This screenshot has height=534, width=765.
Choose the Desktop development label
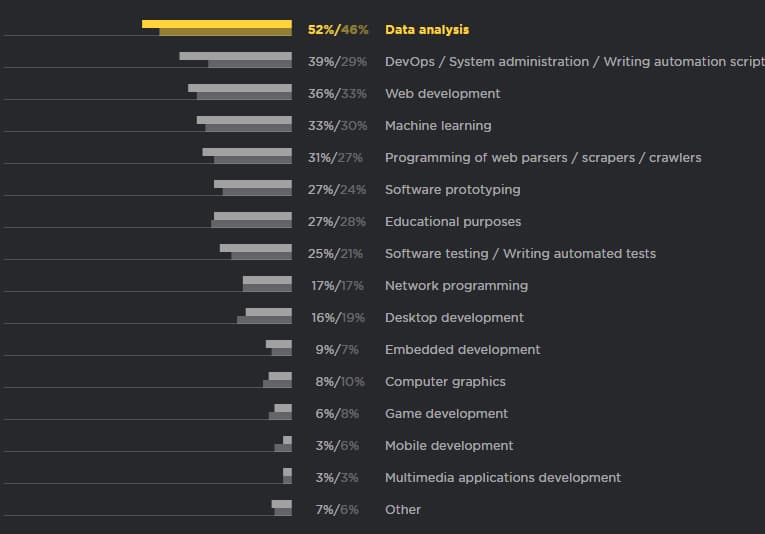[x=454, y=318]
